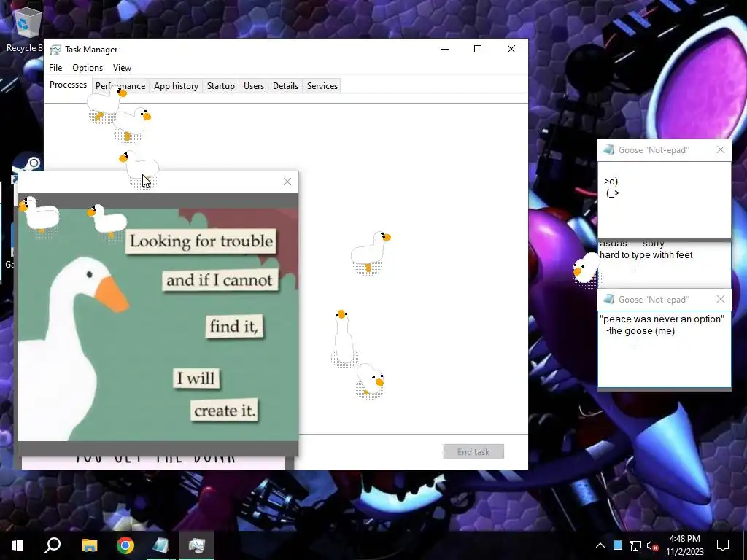Switch to the Services tab
Screen dimensions: 747x560
322,86
